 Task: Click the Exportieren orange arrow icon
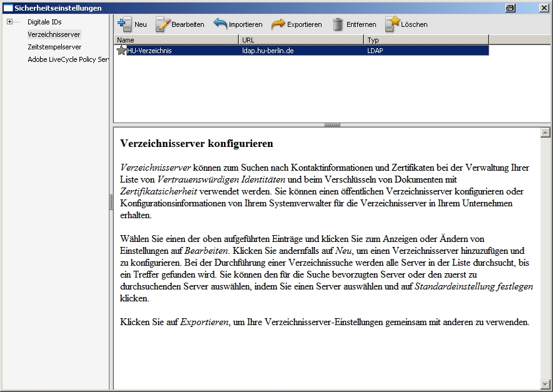click(278, 24)
